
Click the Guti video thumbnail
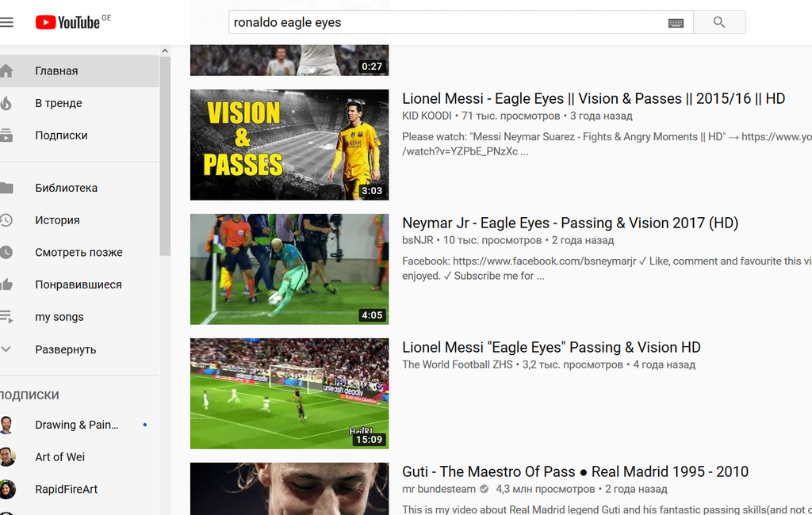289,489
